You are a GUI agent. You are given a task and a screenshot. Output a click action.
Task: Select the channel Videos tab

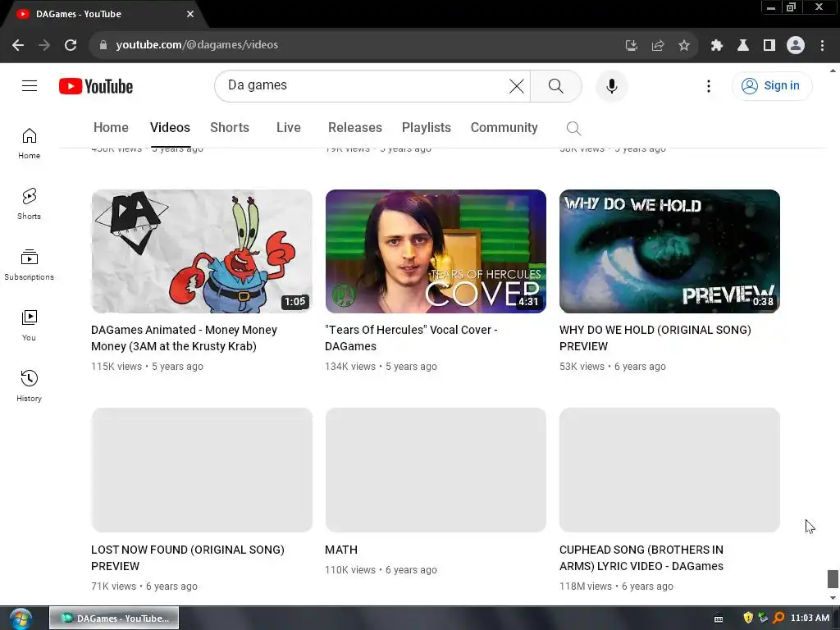click(170, 127)
